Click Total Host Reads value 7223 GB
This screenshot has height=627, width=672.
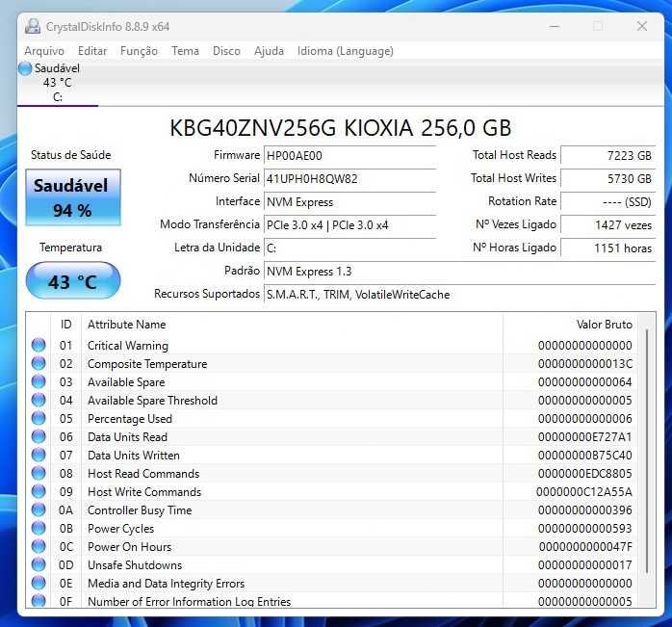click(x=608, y=156)
